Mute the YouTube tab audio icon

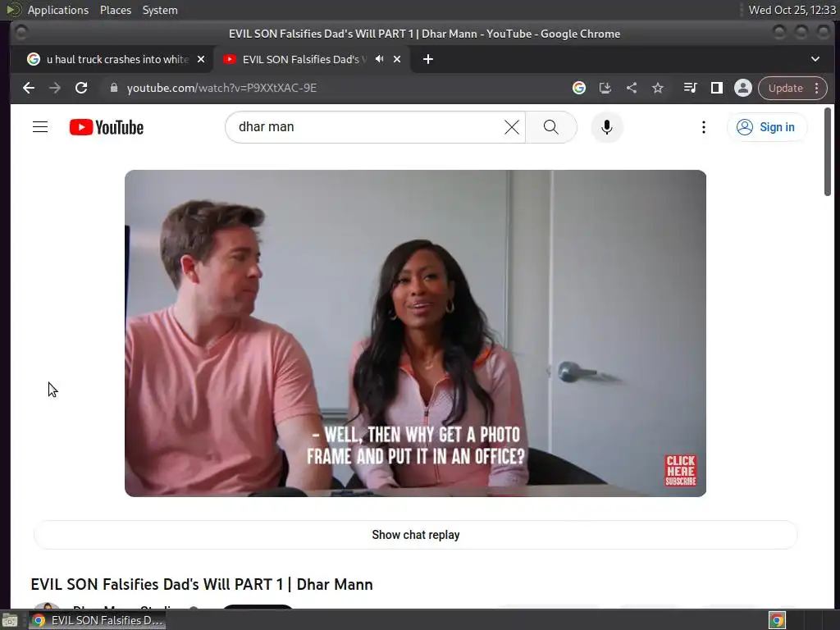point(379,59)
